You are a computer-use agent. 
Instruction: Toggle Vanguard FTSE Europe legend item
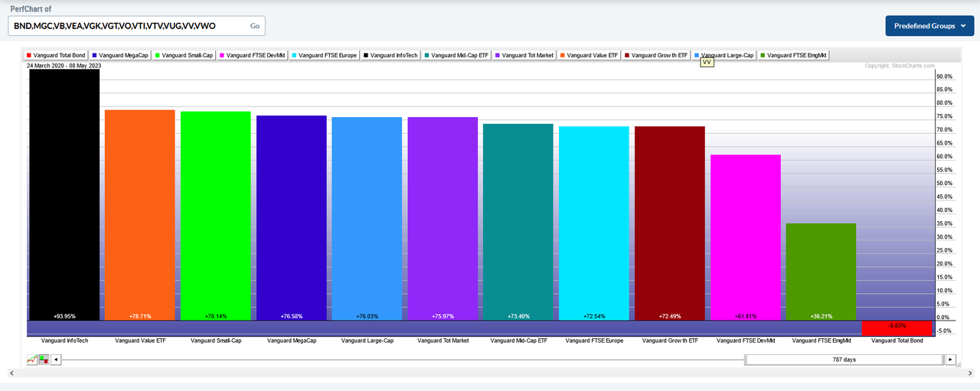(325, 55)
